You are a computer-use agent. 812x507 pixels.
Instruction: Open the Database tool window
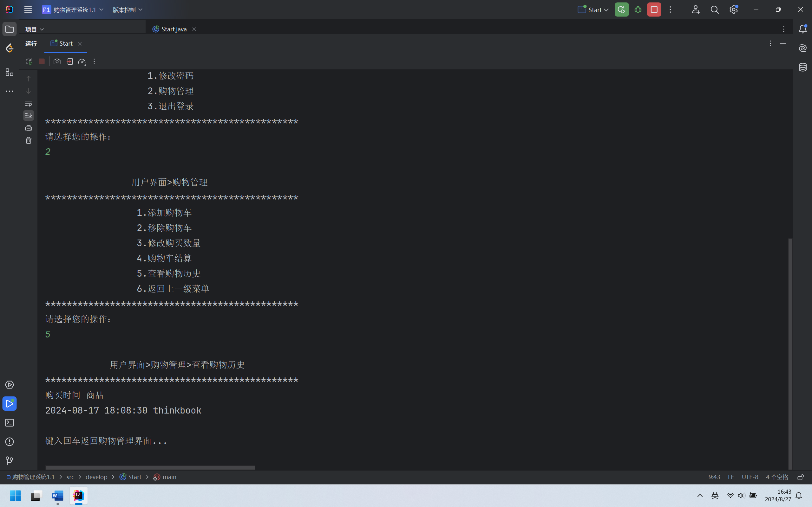pos(802,67)
